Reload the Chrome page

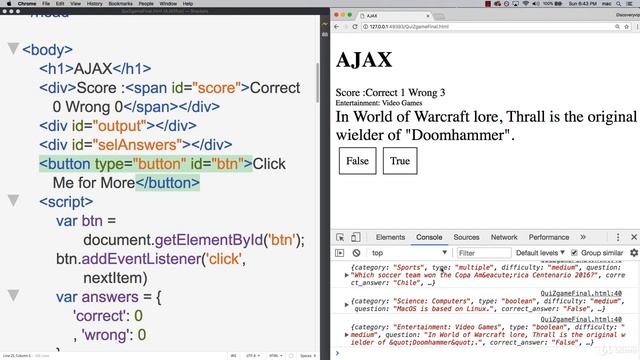[355, 27]
